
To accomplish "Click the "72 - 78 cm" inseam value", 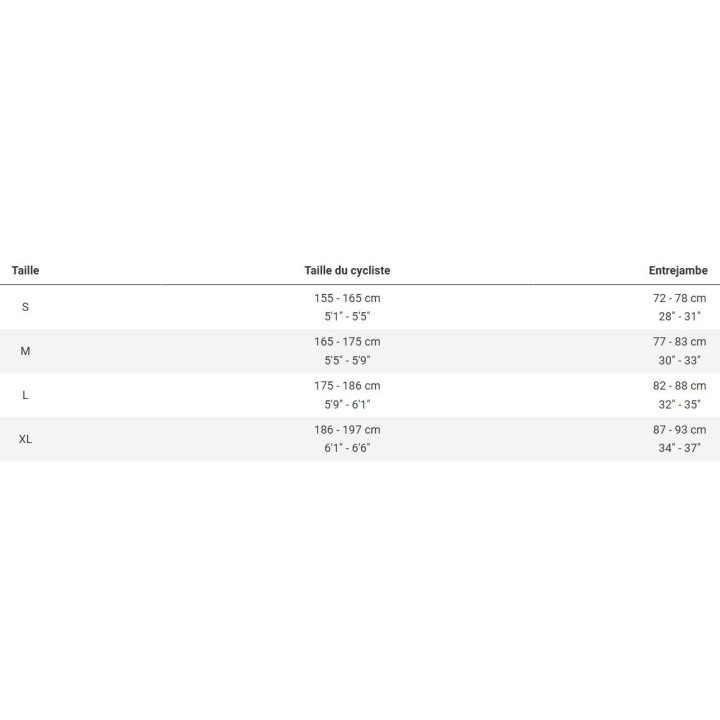I will pos(679,298).
